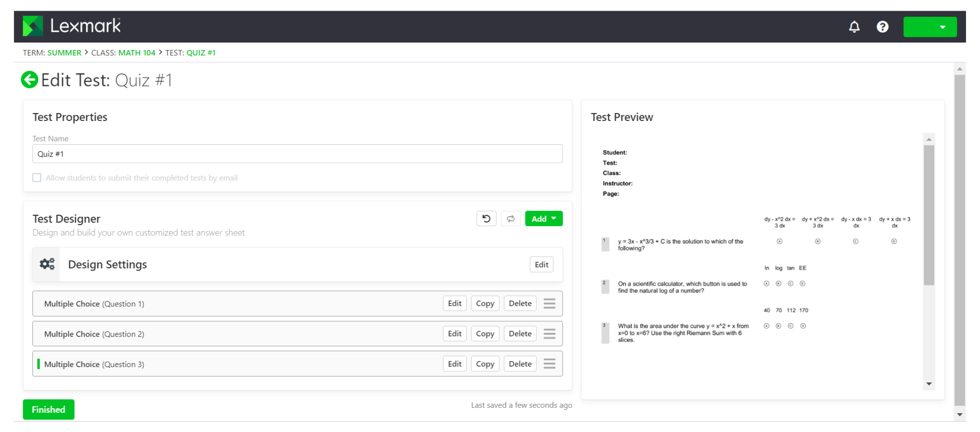The image size is (980, 432).
Task: Click the Test Name input field
Action: pyautogui.click(x=297, y=154)
